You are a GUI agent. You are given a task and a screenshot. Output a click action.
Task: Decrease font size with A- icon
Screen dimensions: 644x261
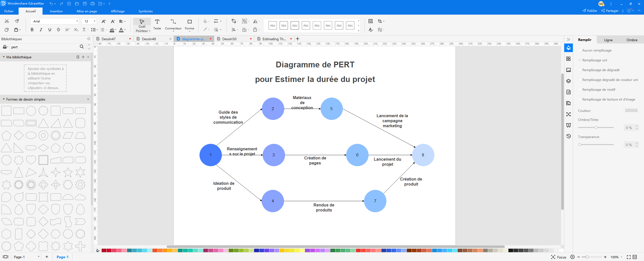point(113,21)
